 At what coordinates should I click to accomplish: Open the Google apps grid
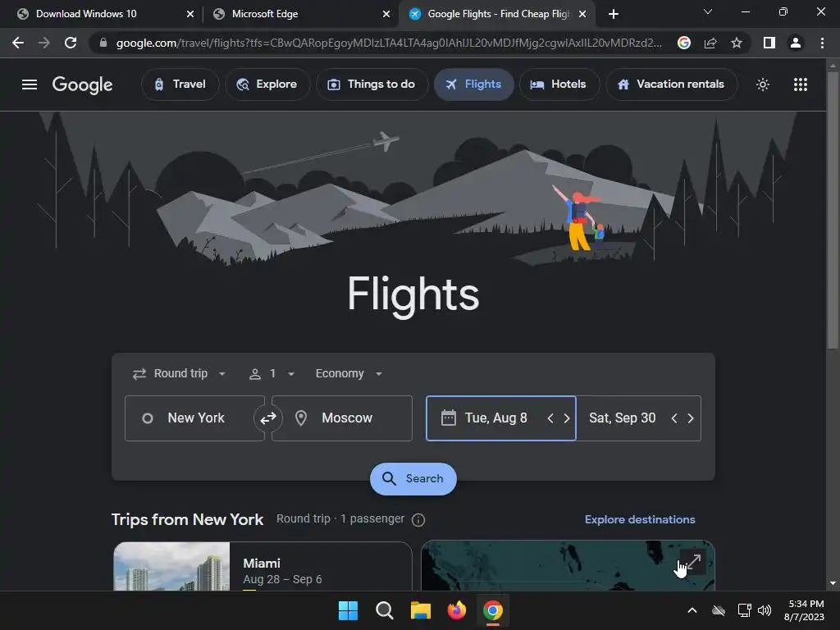coord(801,84)
